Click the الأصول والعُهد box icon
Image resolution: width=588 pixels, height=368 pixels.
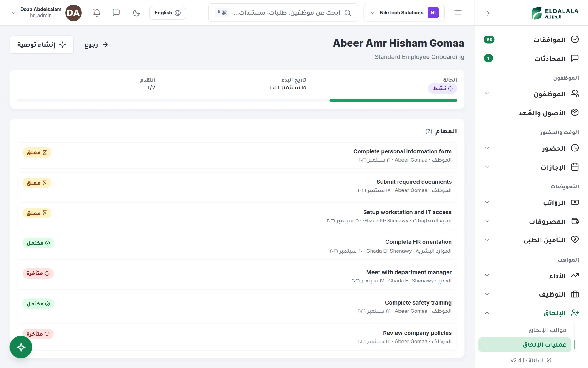575,113
